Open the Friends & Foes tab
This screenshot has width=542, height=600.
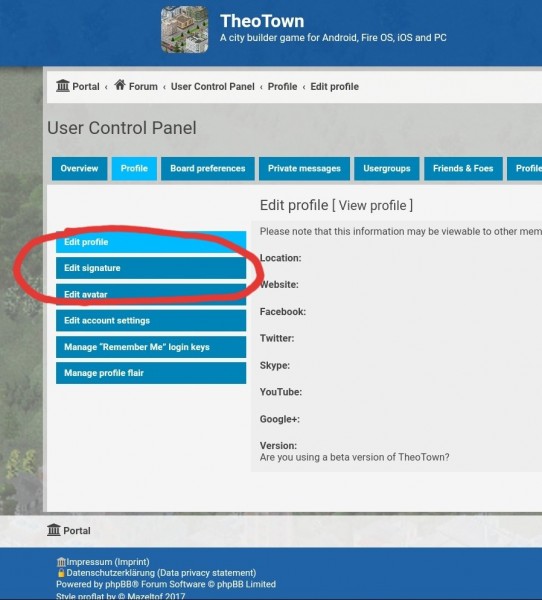[463, 168]
